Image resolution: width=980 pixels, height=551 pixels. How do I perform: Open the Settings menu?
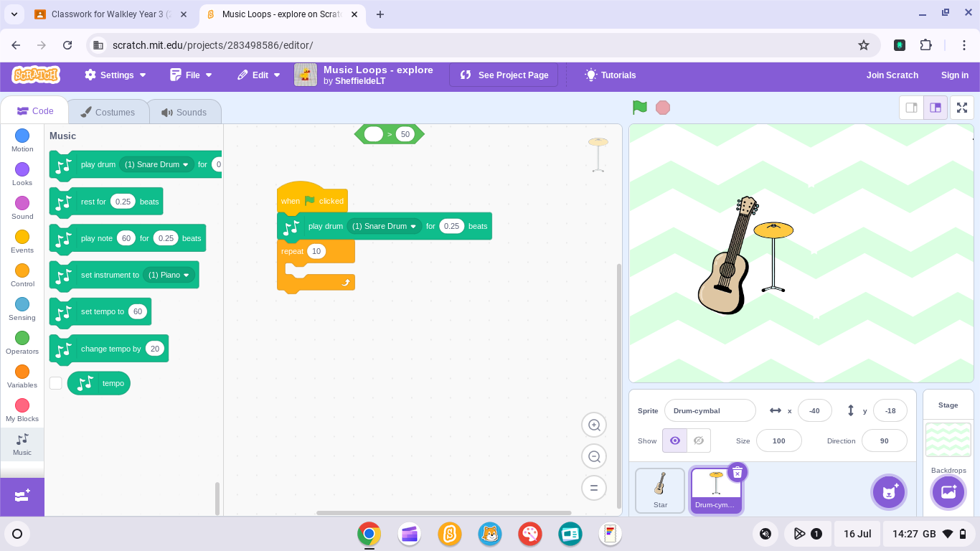[116, 75]
